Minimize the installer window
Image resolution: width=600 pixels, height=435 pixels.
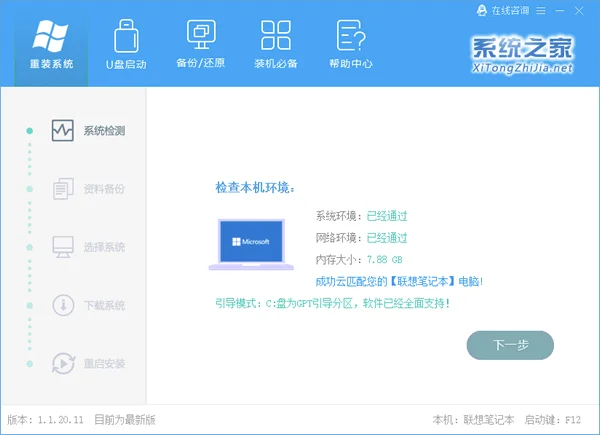coord(559,11)
